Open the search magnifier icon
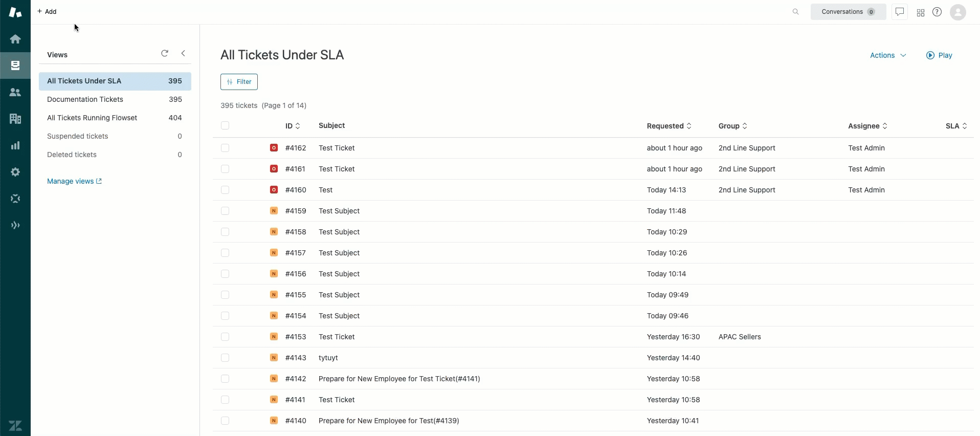The width and height of the screenshot is (980, 436). [x=795, y=12]
